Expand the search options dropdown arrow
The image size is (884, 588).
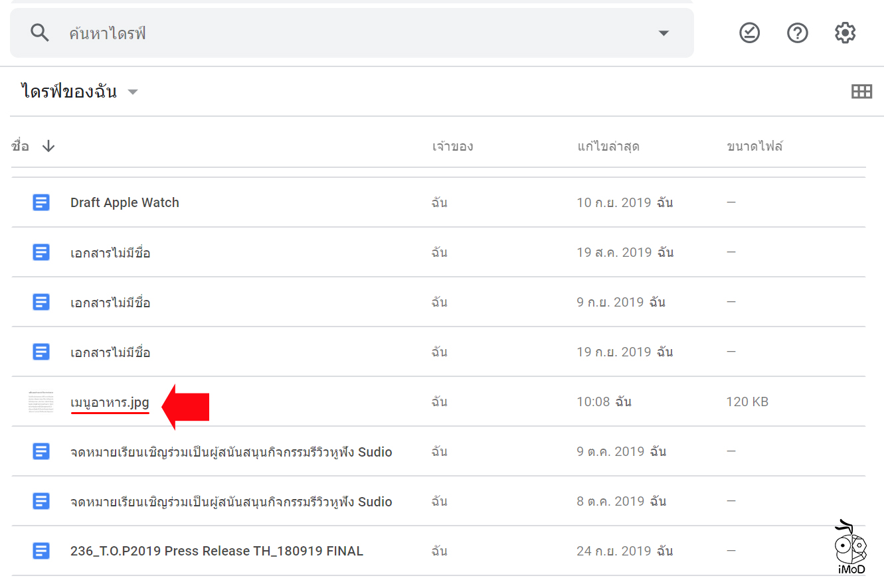(x=663, y=33)
